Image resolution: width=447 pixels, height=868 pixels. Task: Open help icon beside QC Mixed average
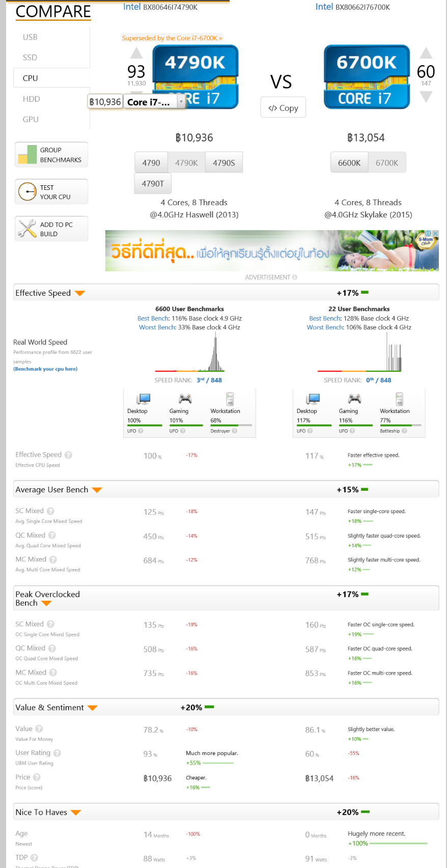52,536
